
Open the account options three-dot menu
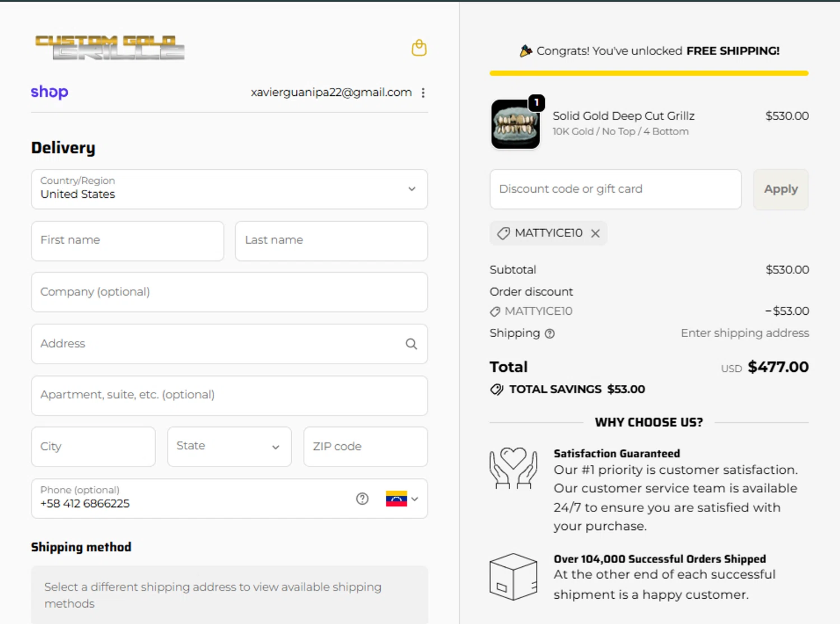pyautogui.click(x=423, y=92)
